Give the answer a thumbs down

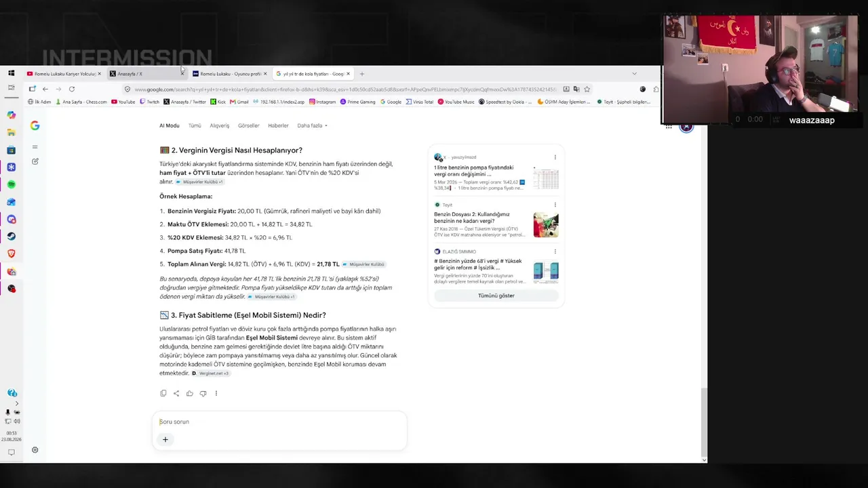click(x=203, y=393)
